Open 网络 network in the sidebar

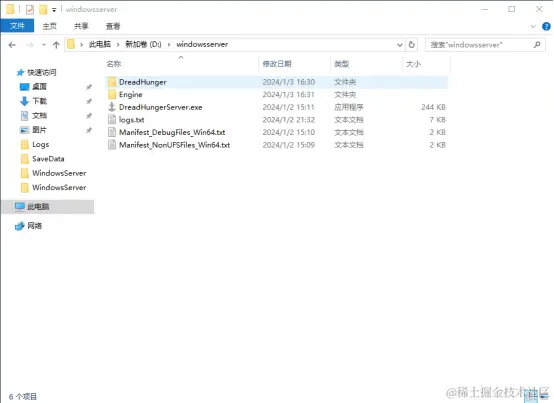[35, 226]
